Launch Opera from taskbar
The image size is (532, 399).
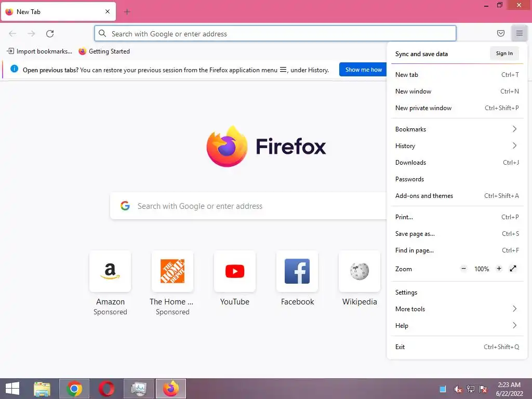point(106,389)
